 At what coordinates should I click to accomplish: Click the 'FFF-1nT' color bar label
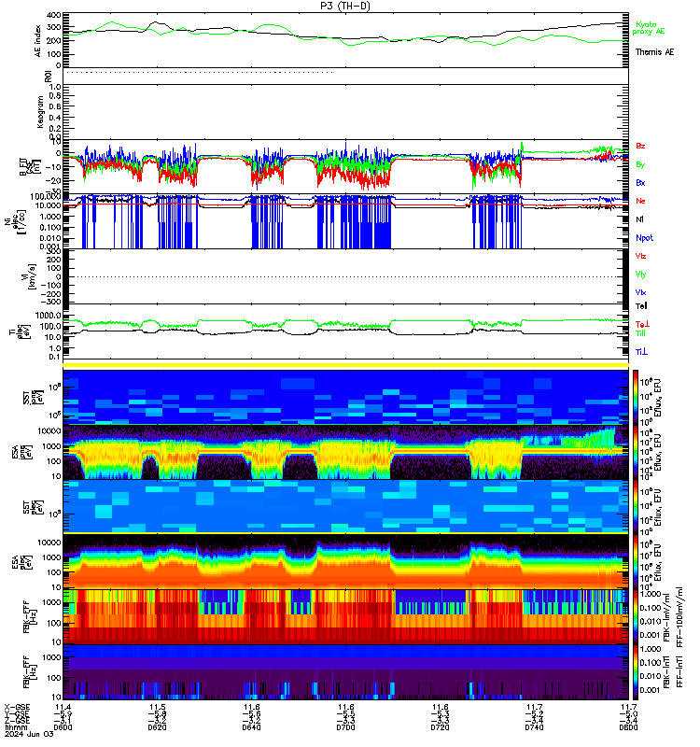(679, 672)
